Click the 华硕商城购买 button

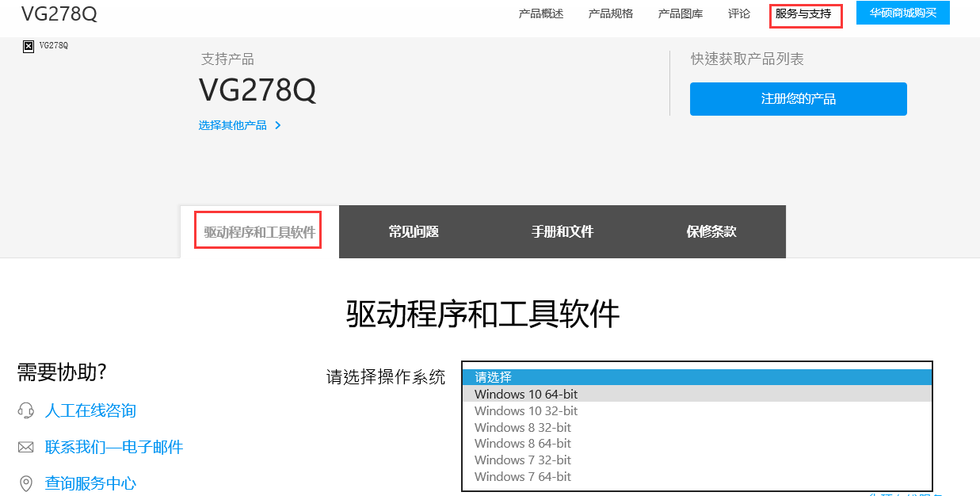coord(903,13)
